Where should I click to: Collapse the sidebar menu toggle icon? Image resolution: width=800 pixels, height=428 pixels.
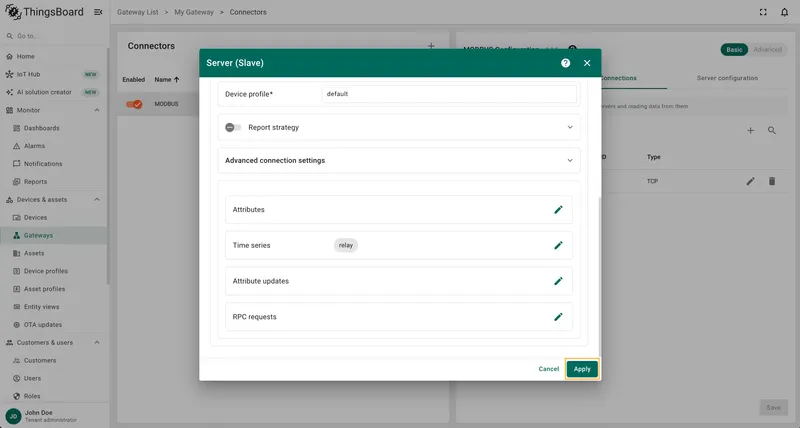(98, 12)
